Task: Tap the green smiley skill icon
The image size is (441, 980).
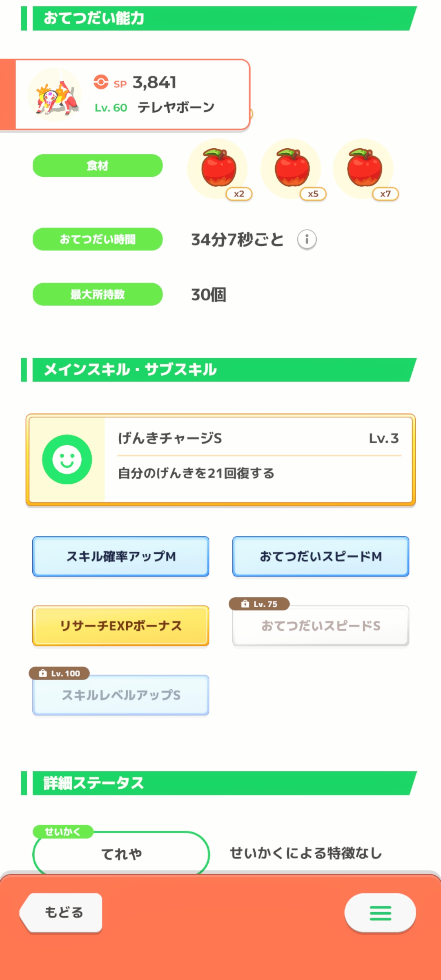Action: coord(67,459)
